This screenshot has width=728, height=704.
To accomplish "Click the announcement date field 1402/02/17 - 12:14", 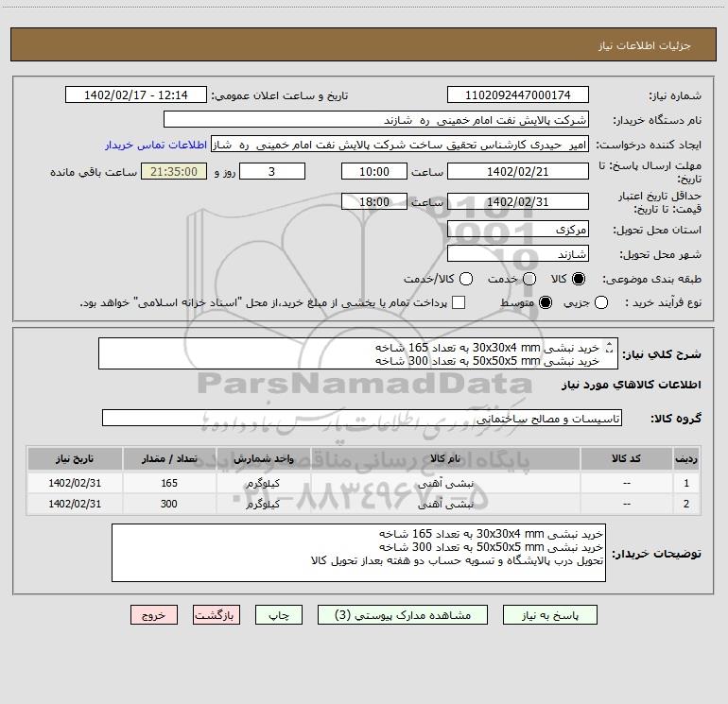I will pos(136,95).
